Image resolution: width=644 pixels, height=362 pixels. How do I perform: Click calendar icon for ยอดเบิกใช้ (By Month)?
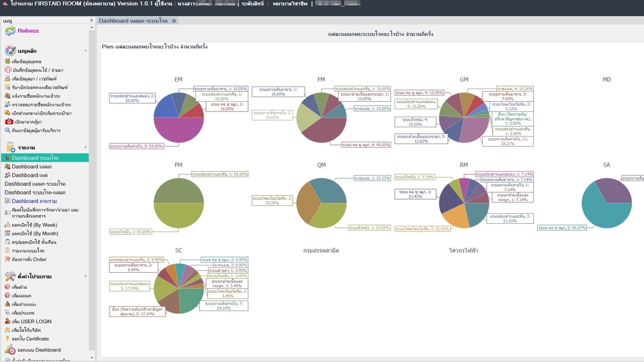[x=7, y=233]
